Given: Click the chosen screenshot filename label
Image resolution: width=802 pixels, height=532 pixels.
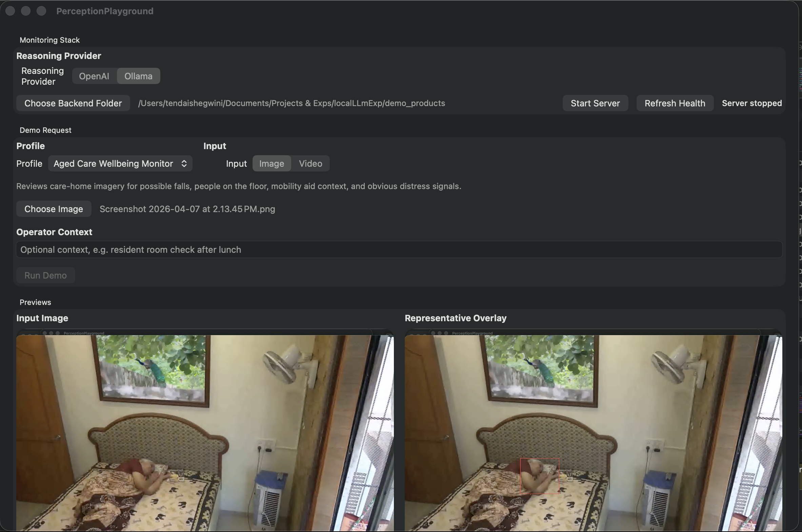Looking at the screenshot, I should (187, 209).
